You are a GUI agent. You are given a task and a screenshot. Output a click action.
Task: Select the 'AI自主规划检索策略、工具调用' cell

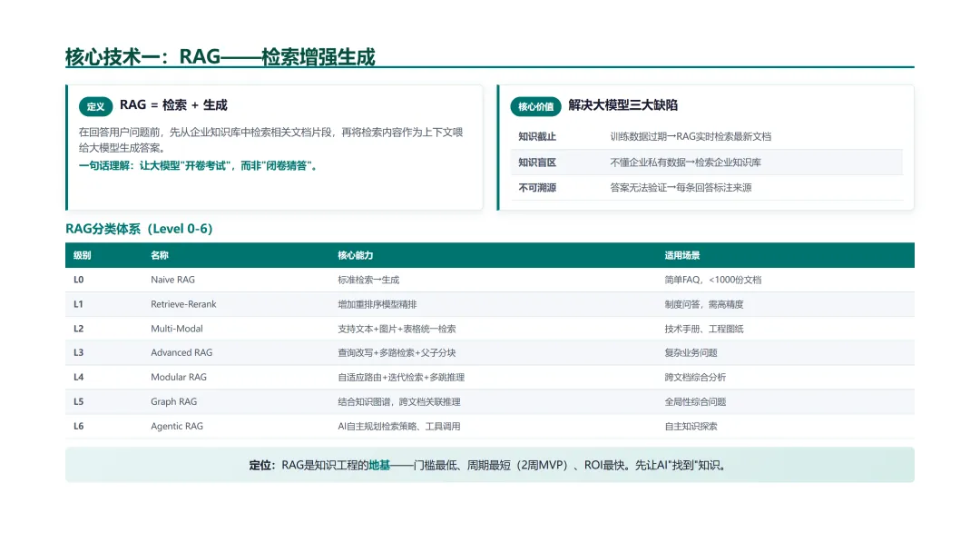click(398, 427)
